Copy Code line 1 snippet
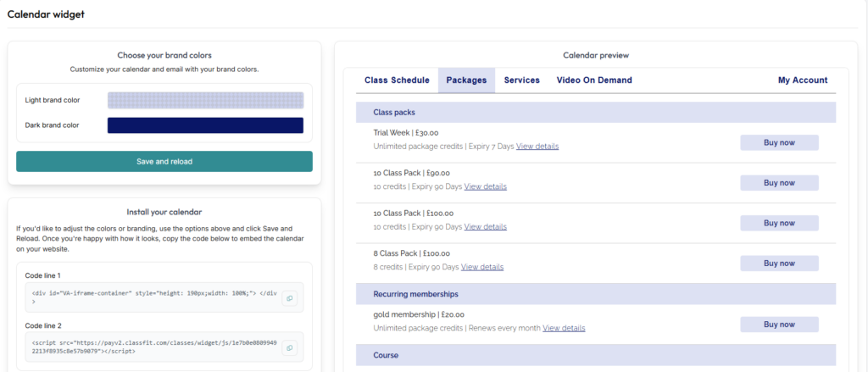This screenshot has height=372, width=868. point(290,298)
